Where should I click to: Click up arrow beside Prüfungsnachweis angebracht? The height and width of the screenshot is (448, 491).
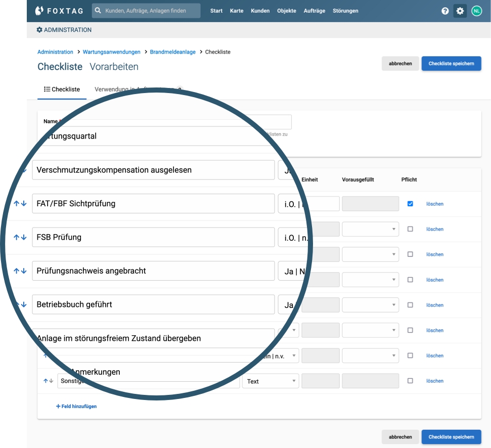pos(17,271)
